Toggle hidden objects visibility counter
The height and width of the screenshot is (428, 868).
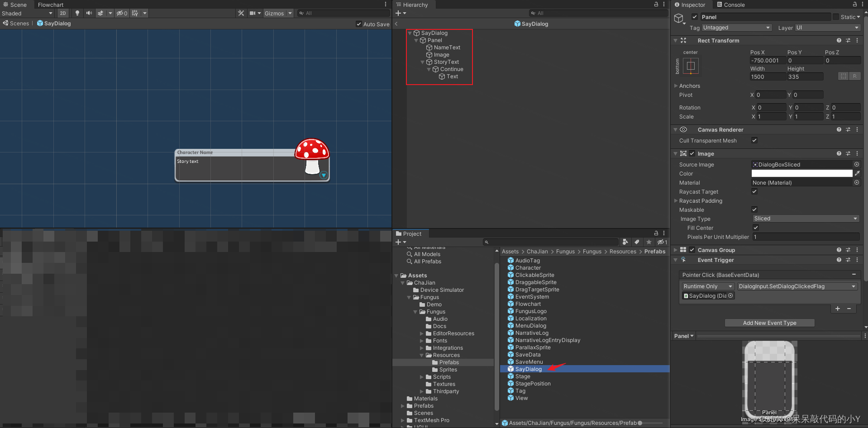(122, 13)
